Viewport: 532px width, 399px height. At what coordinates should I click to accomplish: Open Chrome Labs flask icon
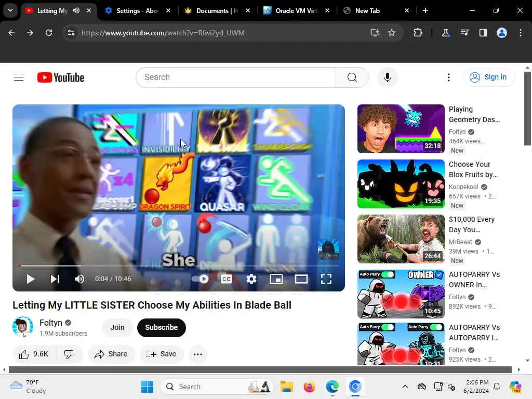(x=445, y=33)
